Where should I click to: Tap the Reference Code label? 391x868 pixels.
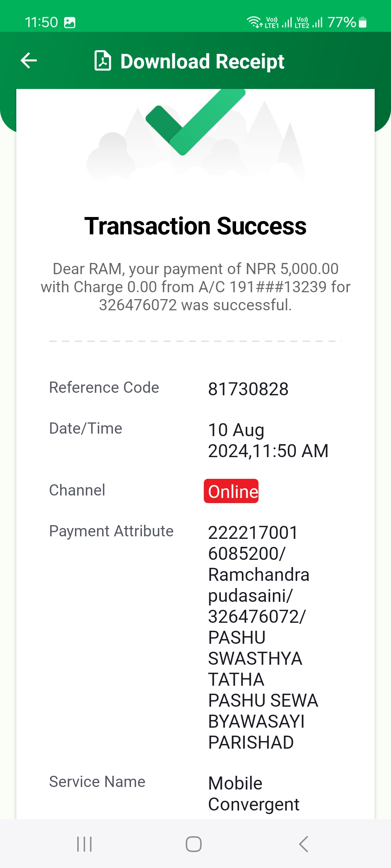(104, 388)
